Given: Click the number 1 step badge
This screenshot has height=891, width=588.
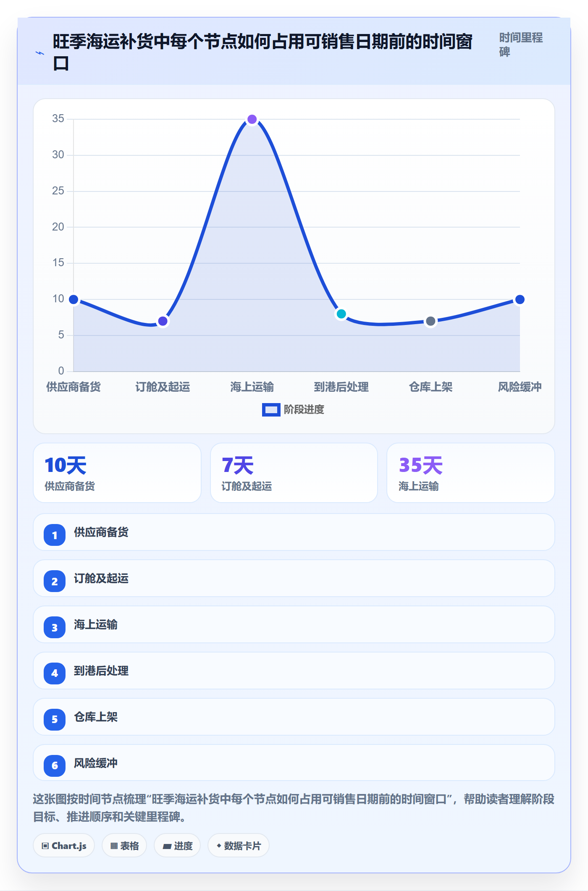Looking at the screenshot, I should (x=55, y=535).
